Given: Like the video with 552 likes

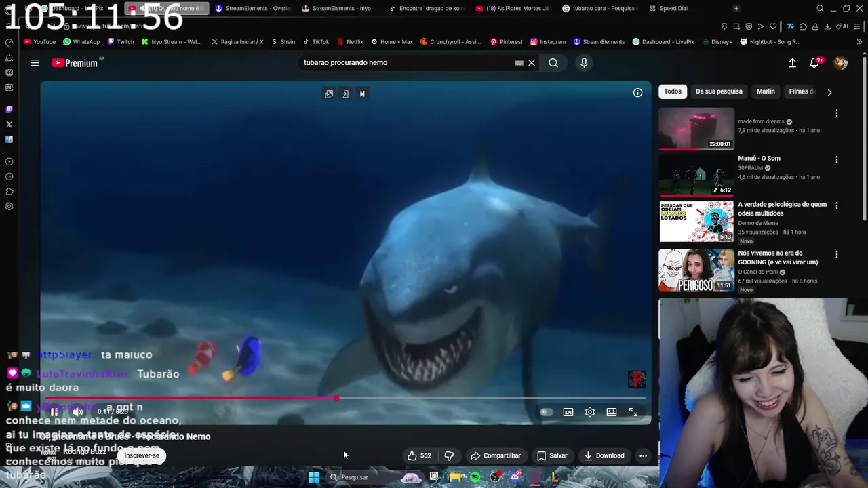Looking at the screenshot, I should [419, 455].
